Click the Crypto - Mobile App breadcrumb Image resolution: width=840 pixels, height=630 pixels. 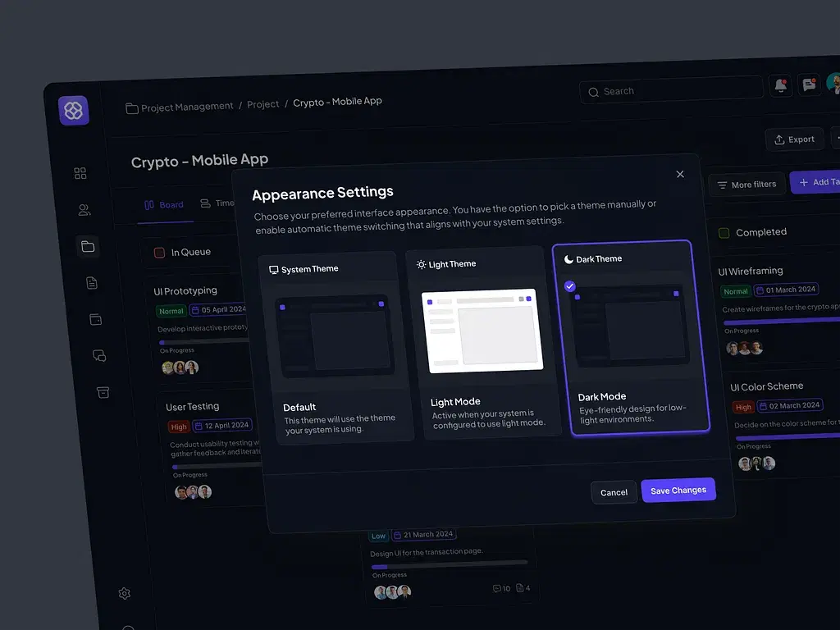point(337,101)
